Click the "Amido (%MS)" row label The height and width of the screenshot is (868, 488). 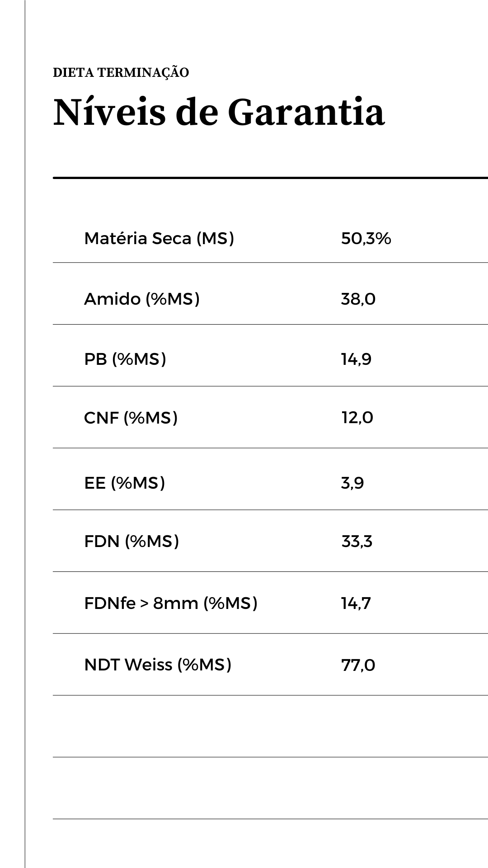(141, 299)
